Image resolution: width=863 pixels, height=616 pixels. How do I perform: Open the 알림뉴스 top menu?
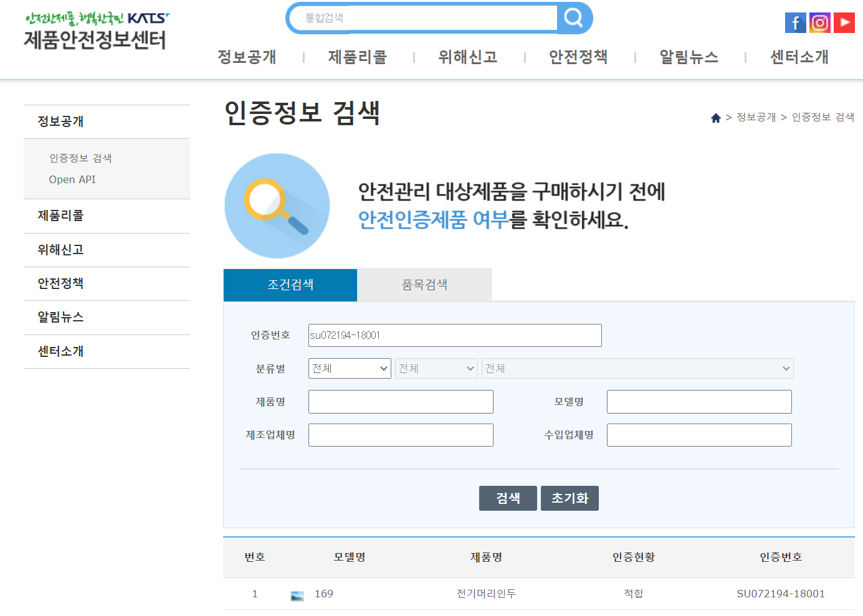(x=689, y=57)
